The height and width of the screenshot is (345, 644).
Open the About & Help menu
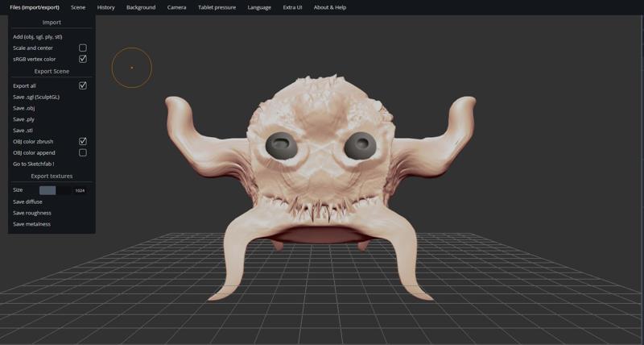(x=329, y=7)
